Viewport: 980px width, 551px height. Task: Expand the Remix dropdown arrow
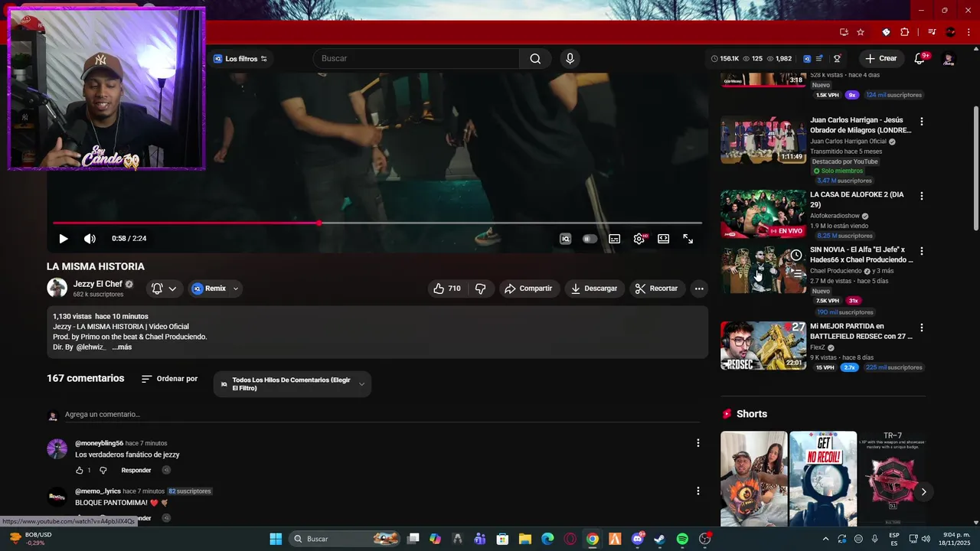click(x=236, y=289)
